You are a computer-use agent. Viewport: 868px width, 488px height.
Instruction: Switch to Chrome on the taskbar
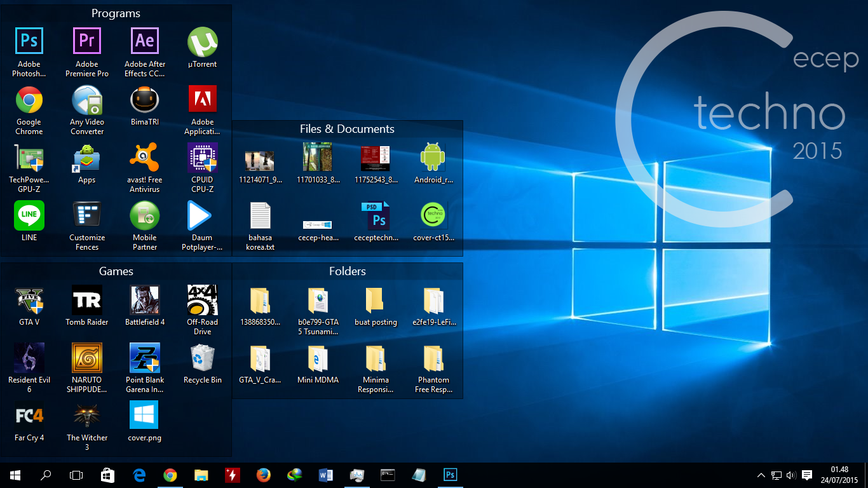(170, 475)
